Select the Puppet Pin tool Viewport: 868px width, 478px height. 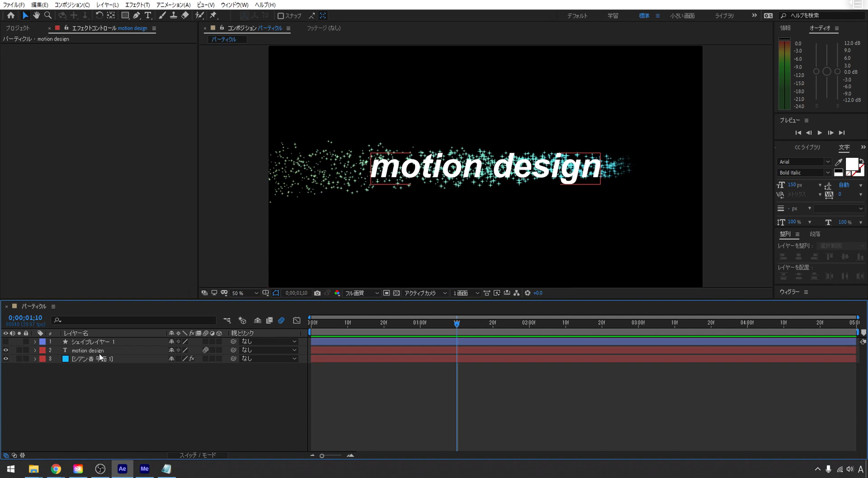[213, 15]
